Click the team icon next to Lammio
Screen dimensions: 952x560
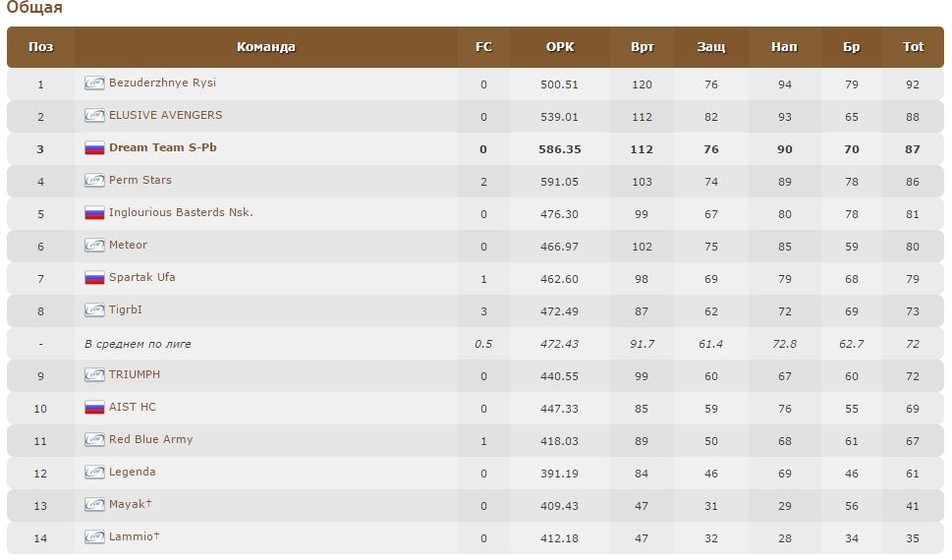point(94,537)
